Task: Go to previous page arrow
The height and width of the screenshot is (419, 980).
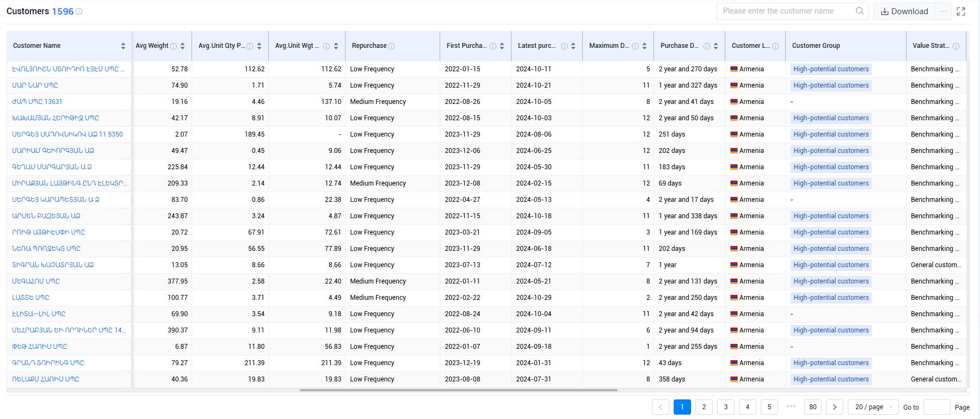Action: [661, 407]
